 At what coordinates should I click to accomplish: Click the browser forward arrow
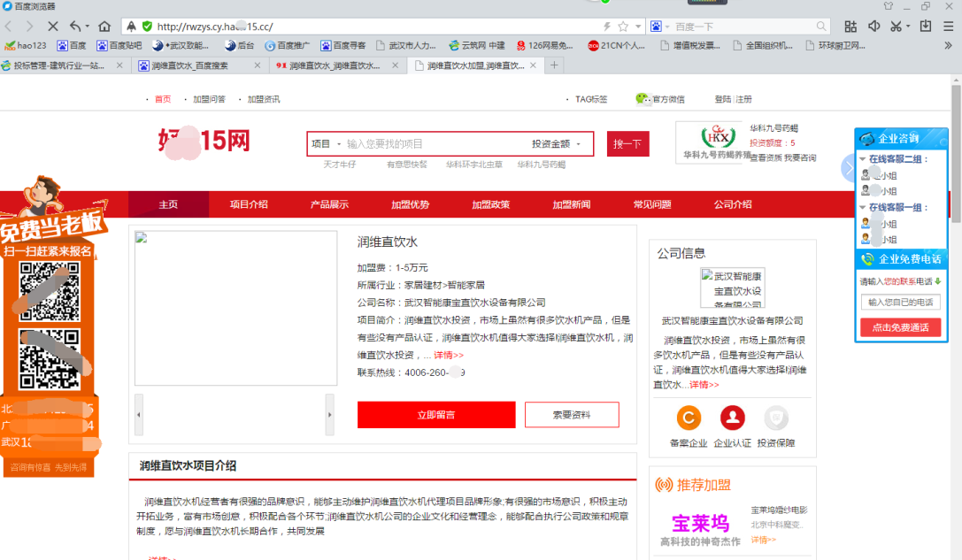[x=29, y=27]
